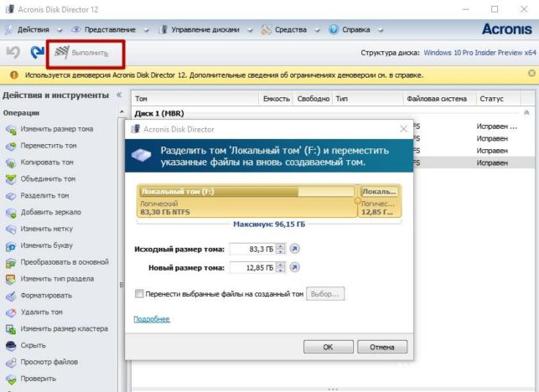Click the Разделить том icon
Image resolution: width=539 pixels, height=392 pixels.
[11, 196]
